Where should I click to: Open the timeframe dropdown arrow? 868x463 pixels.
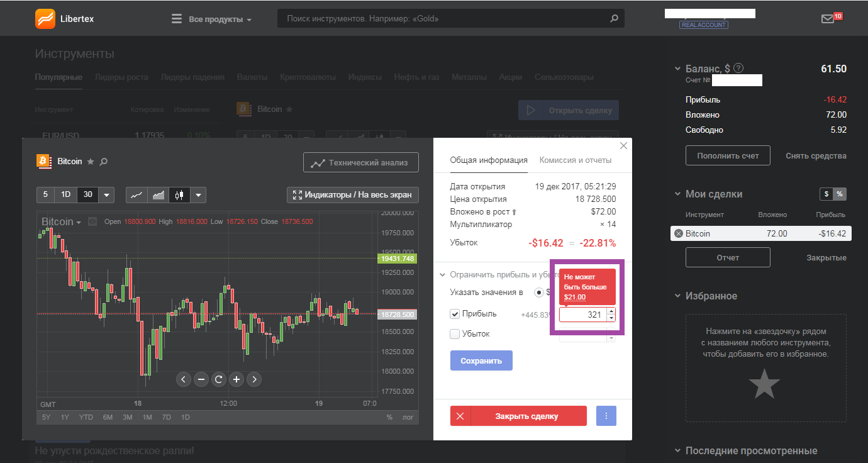[106, 195]
